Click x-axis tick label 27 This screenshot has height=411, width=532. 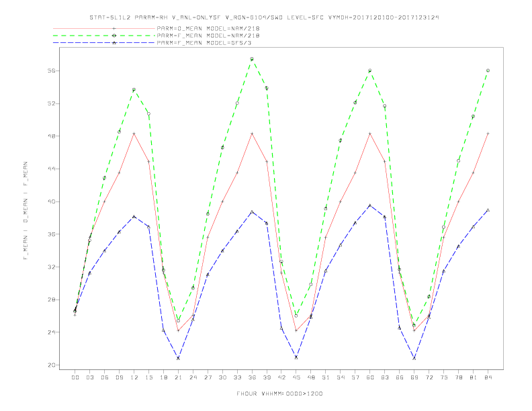[208, 377]
